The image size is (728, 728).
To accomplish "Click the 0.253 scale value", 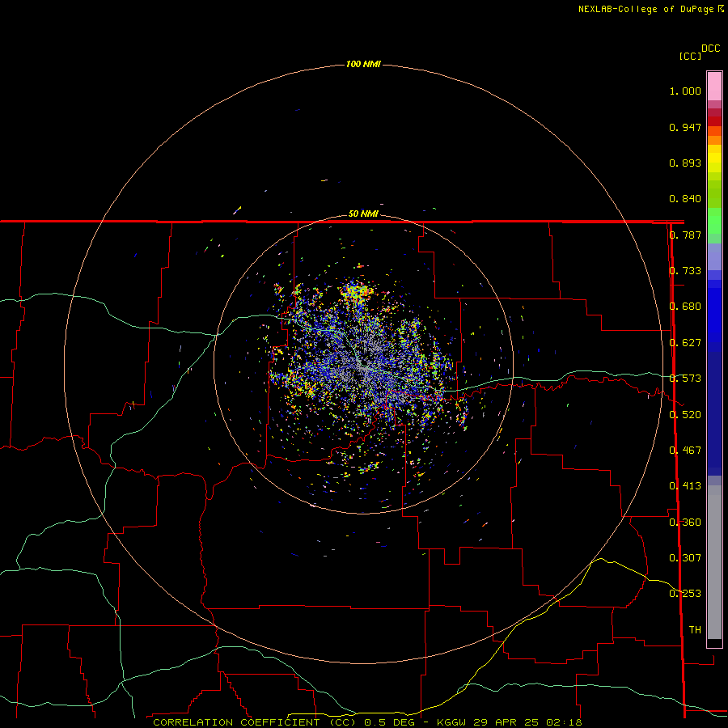I will [x=685, y=594].
